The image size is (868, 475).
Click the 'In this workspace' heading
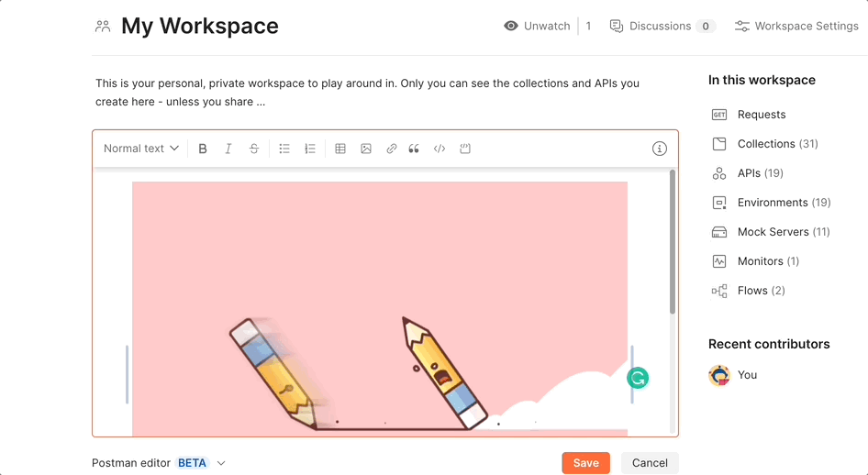click(x=762, y=80)
